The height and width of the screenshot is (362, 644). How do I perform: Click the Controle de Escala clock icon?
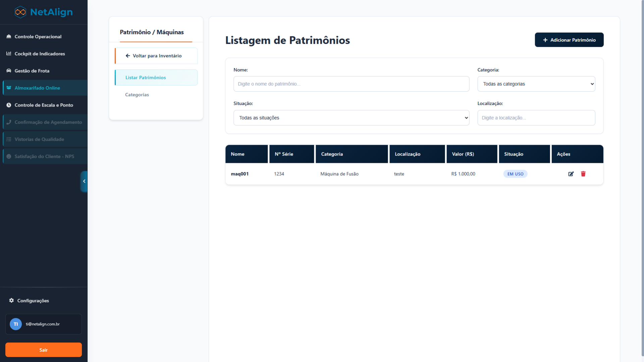tap(9, 105)
